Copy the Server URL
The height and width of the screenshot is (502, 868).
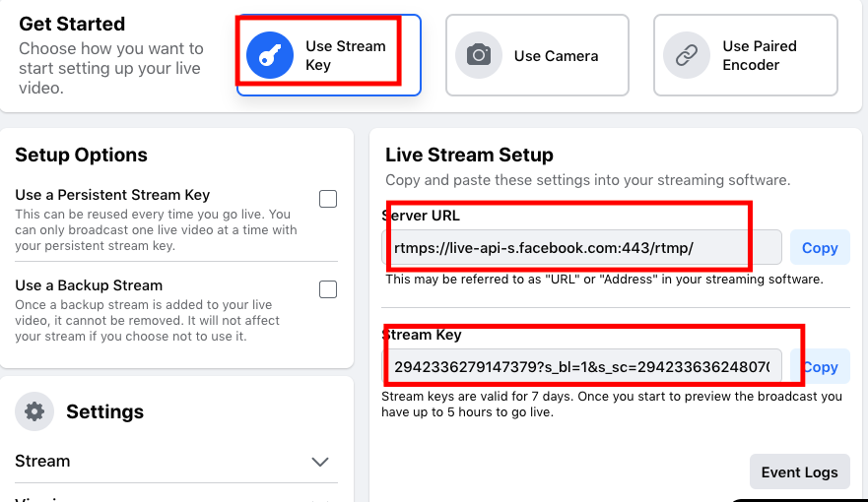tap(820, 248)
